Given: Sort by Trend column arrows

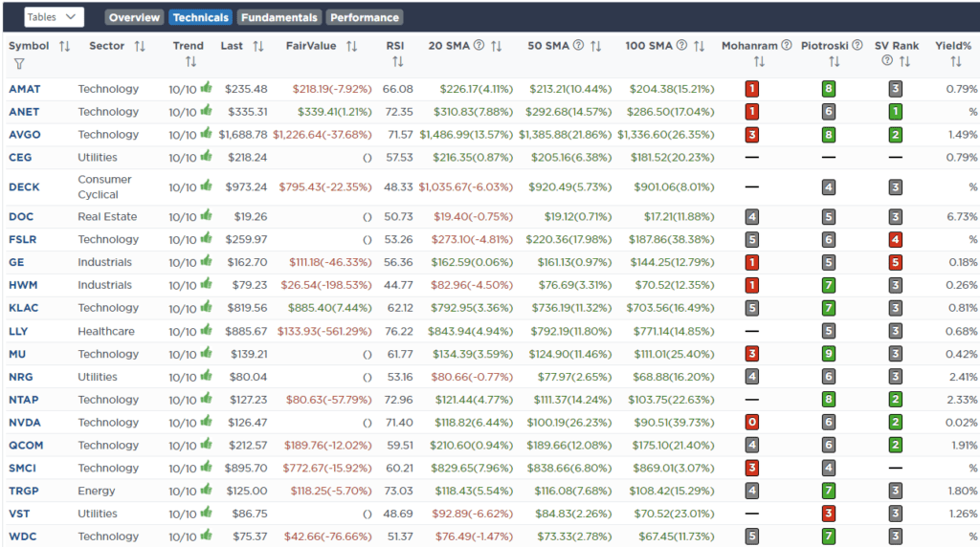Looking at the screenshot, I should coord(190,62).
